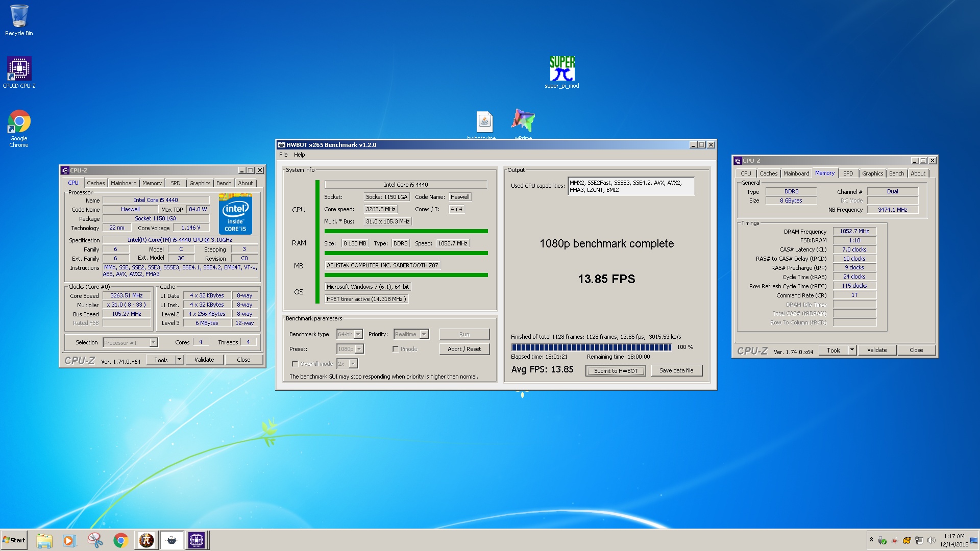Open Google Chrome desktop shortcut
The height and width of the screenshot is (551, 980).
[x=19, y=129]
